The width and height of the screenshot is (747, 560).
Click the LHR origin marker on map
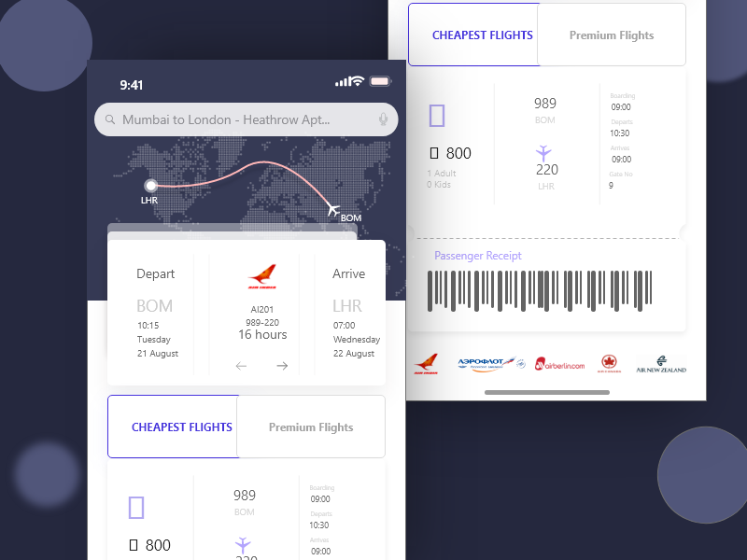(151, 185)
